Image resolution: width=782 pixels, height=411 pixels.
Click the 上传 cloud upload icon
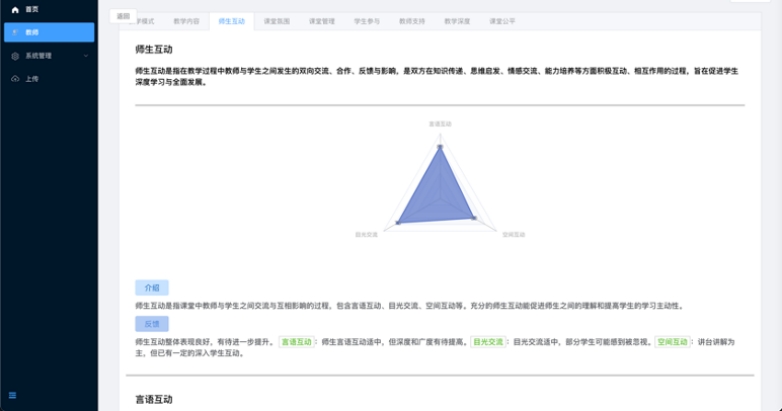pos(15,79)
